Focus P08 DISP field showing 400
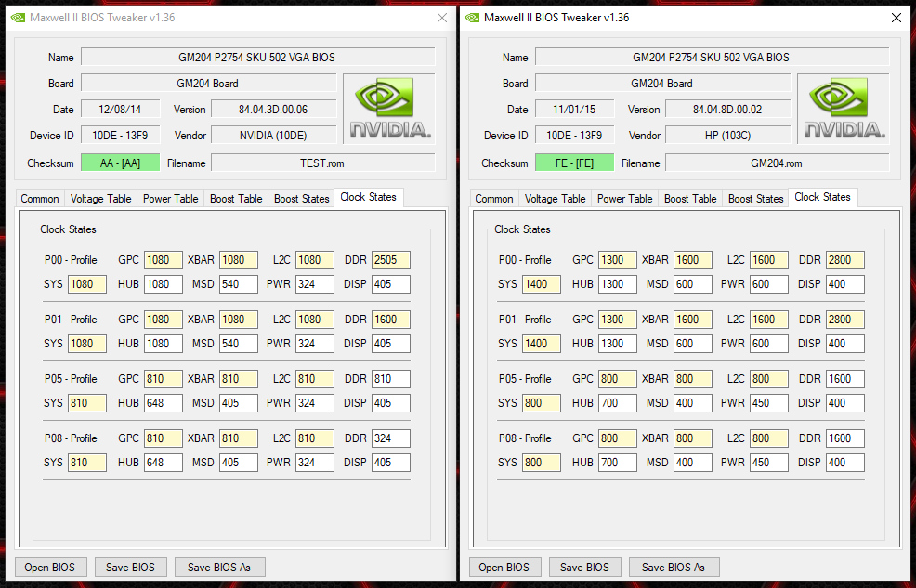The height and width of the screenshot is (588, 916). [845, 463]
